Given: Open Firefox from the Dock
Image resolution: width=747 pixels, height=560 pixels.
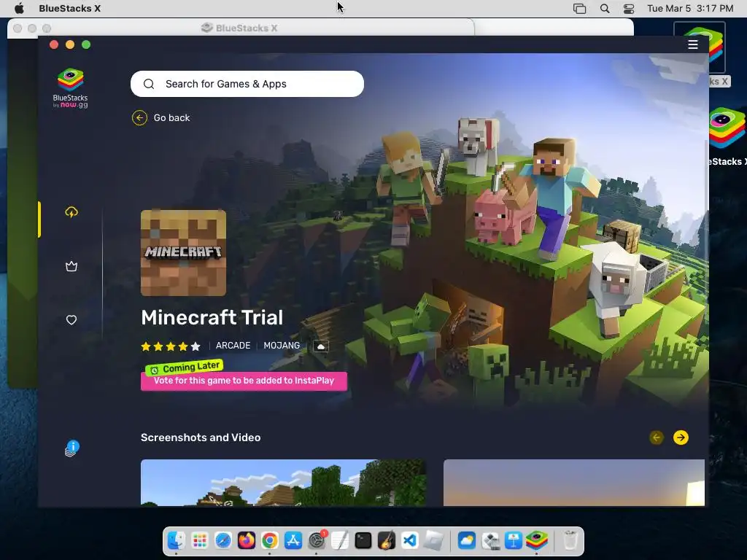Looking at the screenshot, I should pyautogui.click(x=247, y=541).
